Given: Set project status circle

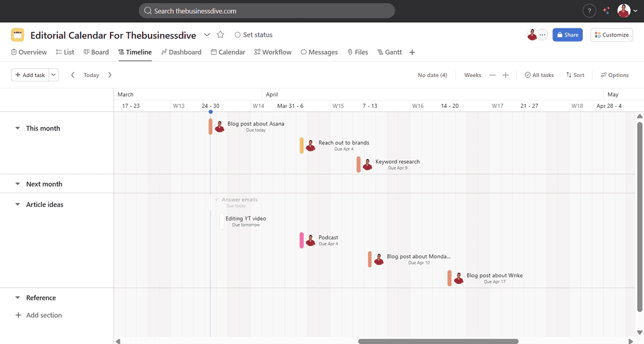Looking at the screenshot, I should coord(237,35).
